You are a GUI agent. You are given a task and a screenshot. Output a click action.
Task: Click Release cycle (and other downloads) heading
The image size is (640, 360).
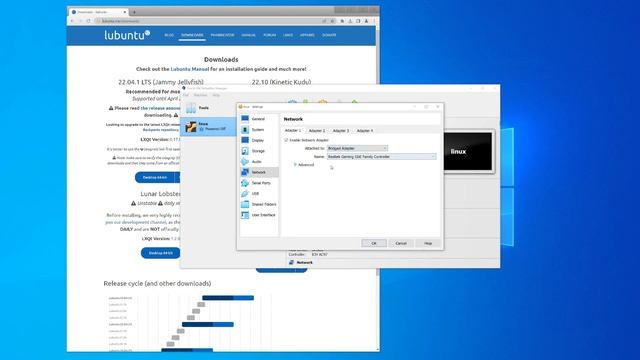(x=157, y=283)
